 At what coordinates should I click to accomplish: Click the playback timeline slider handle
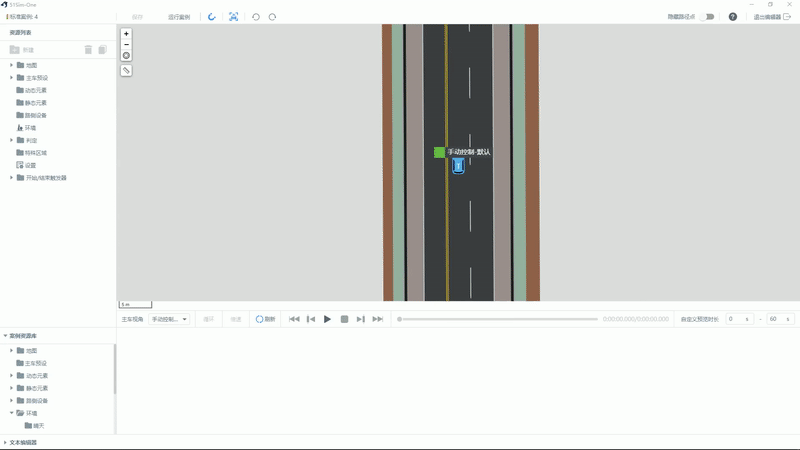click(x=399, y=319)
